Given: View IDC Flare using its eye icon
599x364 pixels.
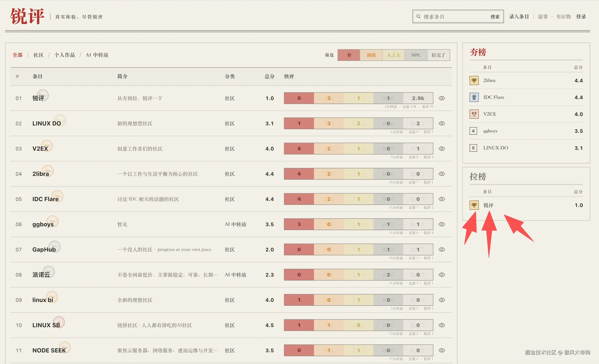Looking at the screenshot, I should coord(442,199).
